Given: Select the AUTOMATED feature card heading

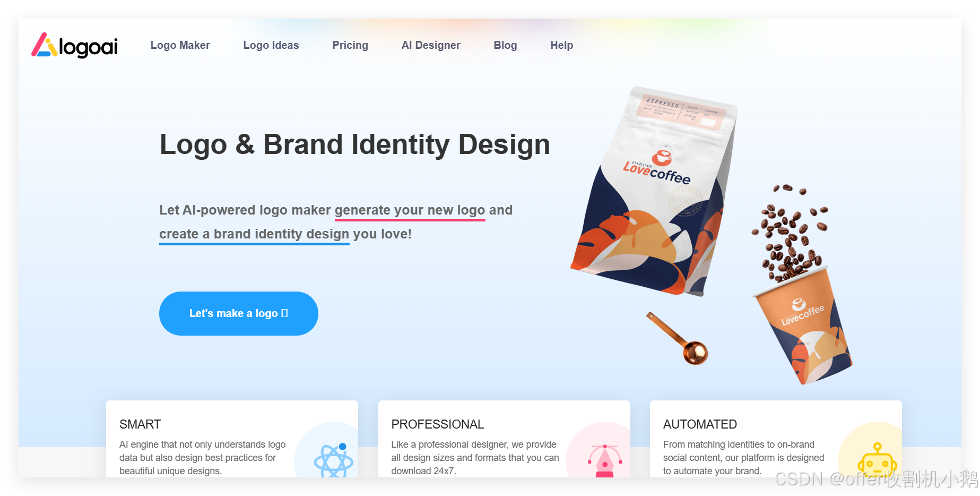Looking at the screenshot, I should 700,424.
